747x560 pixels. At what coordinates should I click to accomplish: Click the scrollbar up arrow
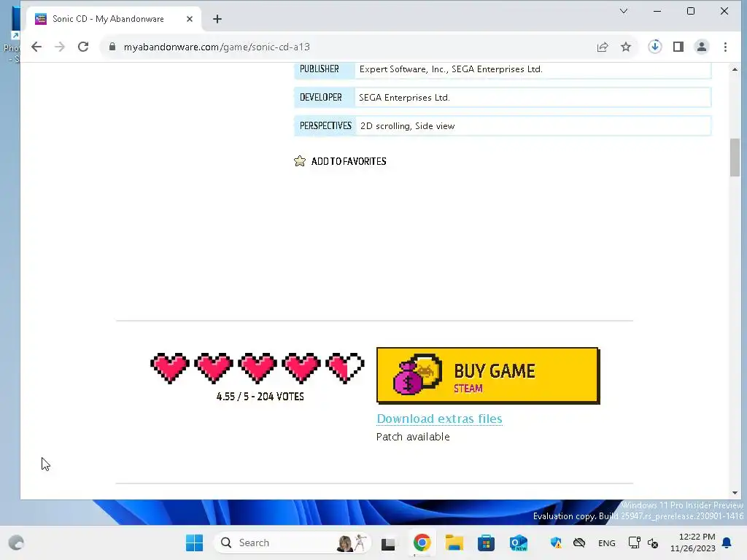(x=735, y=69)
